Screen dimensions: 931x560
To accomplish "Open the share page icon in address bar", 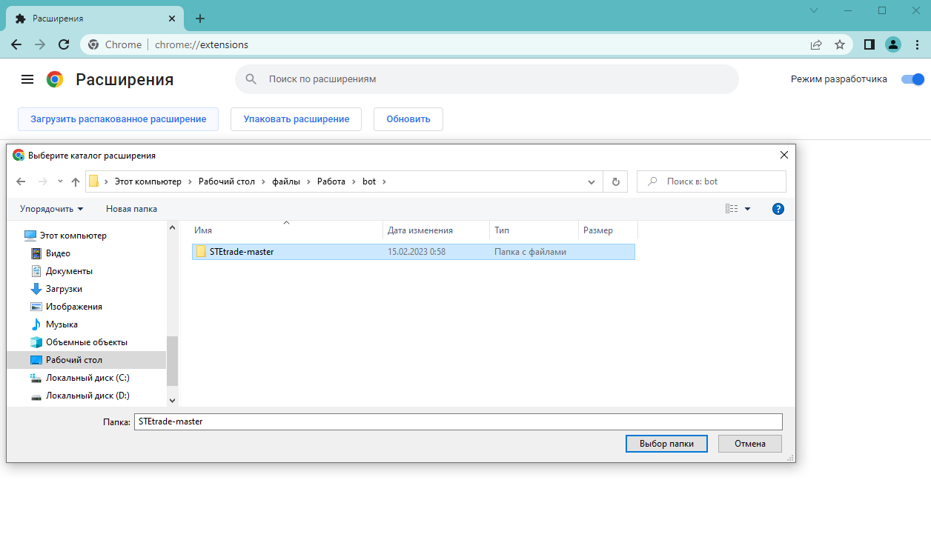I will [x=816, y=44].
